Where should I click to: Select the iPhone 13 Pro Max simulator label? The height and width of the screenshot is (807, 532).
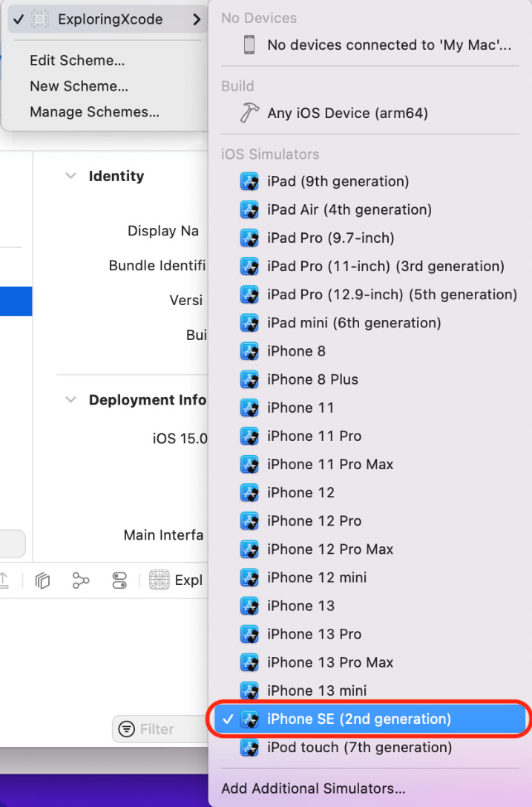[x=330, y=662]
